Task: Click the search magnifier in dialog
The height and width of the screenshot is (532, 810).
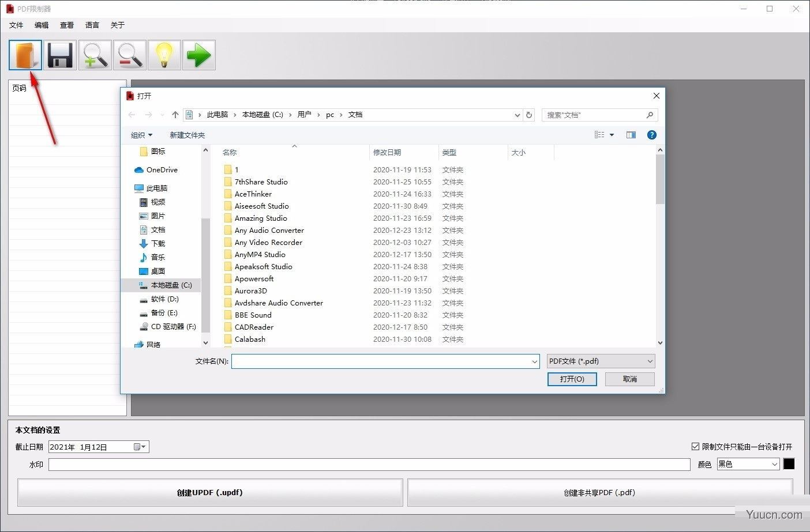Action: click(x=650, y=115)
